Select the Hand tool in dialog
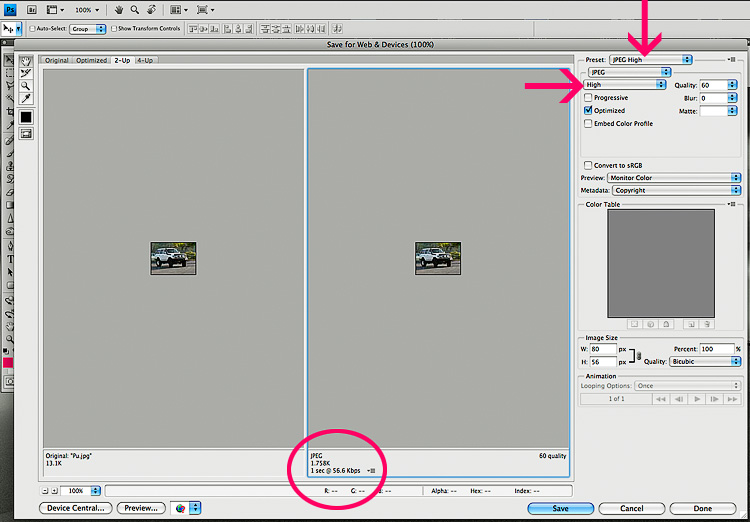 click(26, 61)
